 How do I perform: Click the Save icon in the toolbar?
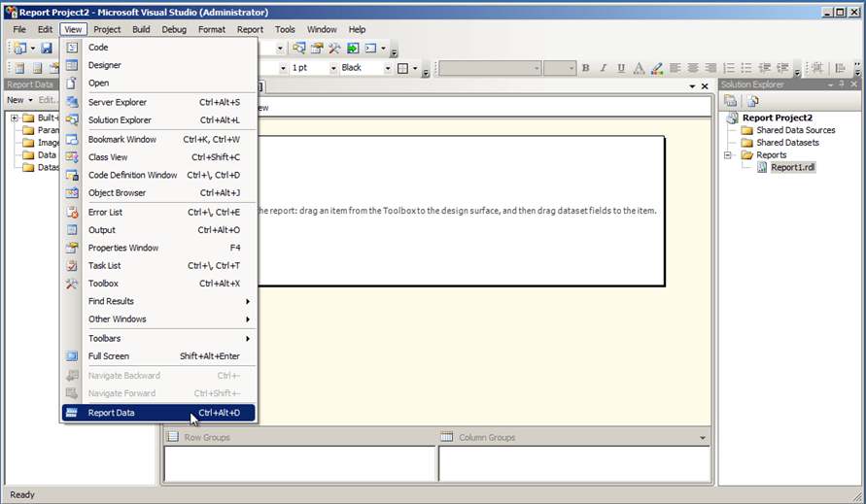click(x=47, y=49)
